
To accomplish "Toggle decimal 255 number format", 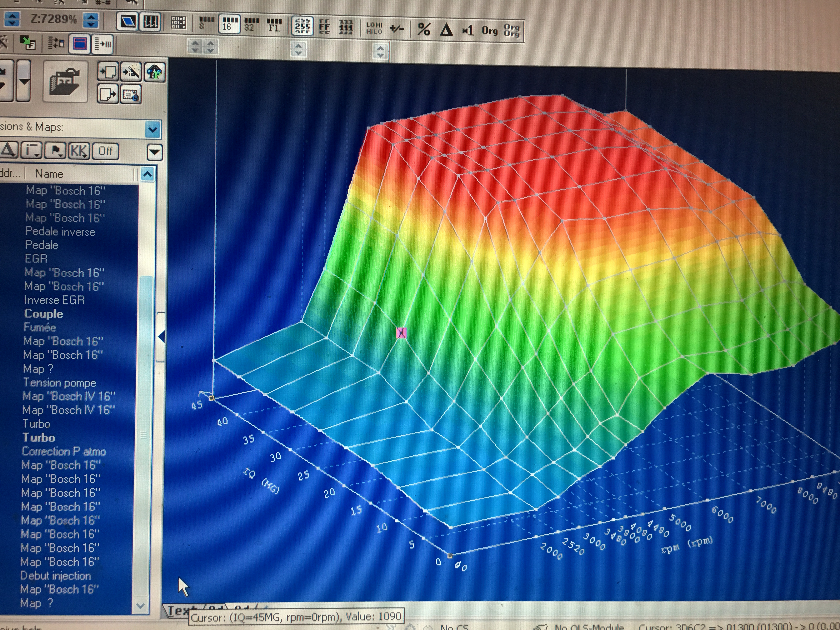I will coord(302,26).
